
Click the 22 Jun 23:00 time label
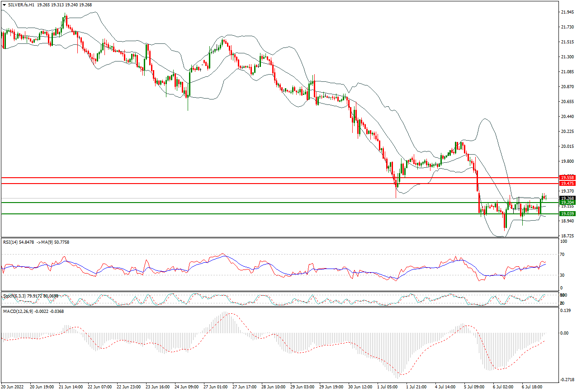(x=129, y=387)
